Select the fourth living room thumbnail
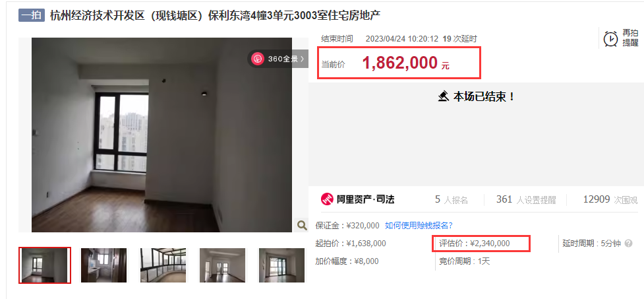The width and height of the screenshot is (644, 299). [222, 265]
